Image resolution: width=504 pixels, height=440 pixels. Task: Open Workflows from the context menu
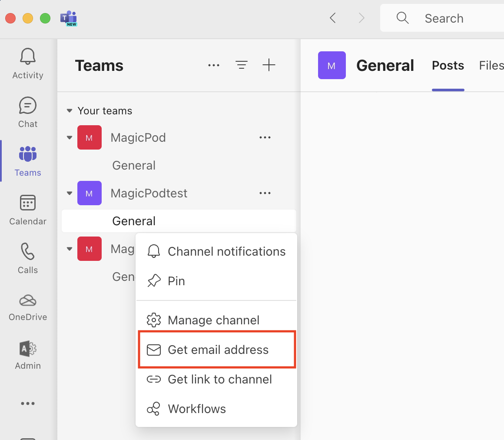[216, 409]
